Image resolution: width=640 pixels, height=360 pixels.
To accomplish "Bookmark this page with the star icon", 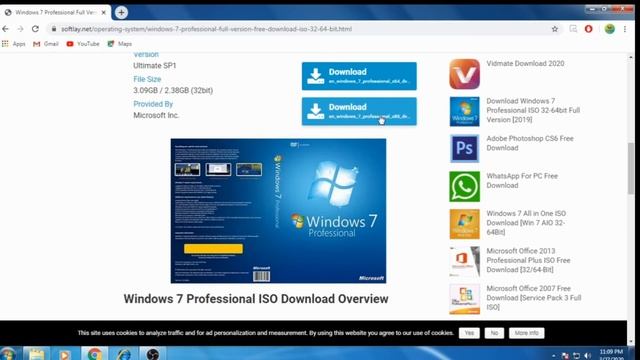I will pos(555,29).
